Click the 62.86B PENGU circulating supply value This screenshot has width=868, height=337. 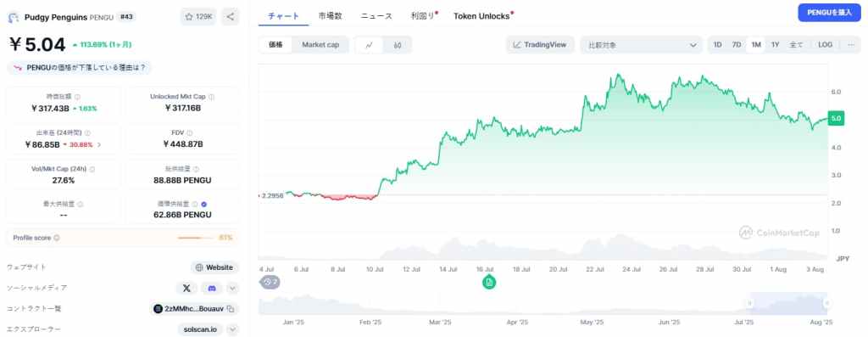click(182, 215)
